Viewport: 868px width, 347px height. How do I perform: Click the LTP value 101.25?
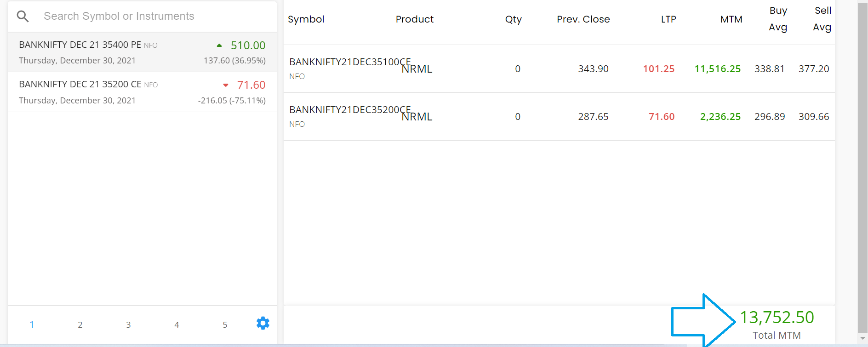coord(658,69)
